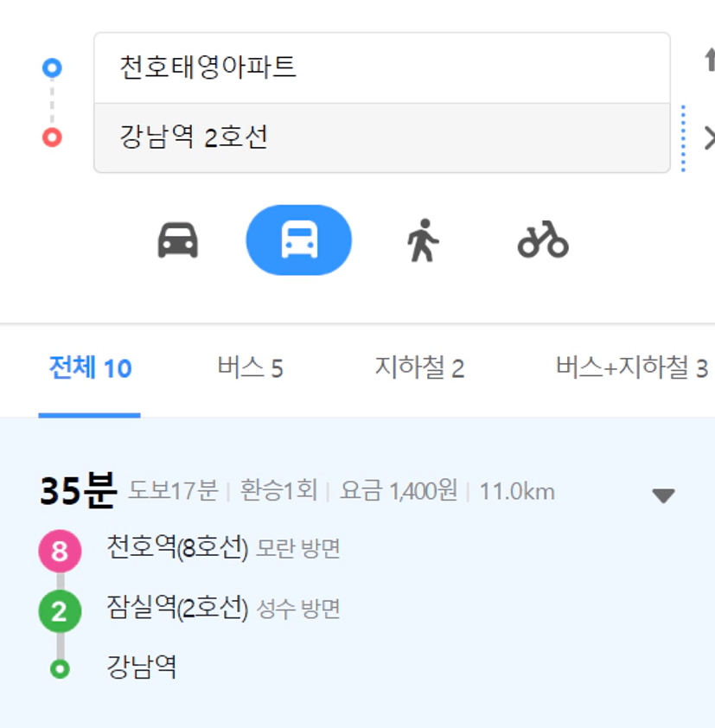This screenshot has width=715, height=728.
Task: Click the pink Line 8 badge
Action: pyautogui.click(x=60, y=551)
